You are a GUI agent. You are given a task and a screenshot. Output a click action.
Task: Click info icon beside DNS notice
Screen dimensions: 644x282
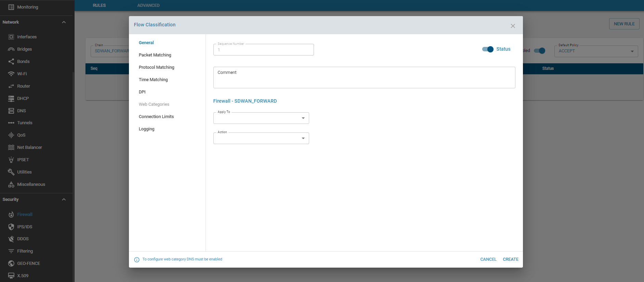click(x=137, y=260)
